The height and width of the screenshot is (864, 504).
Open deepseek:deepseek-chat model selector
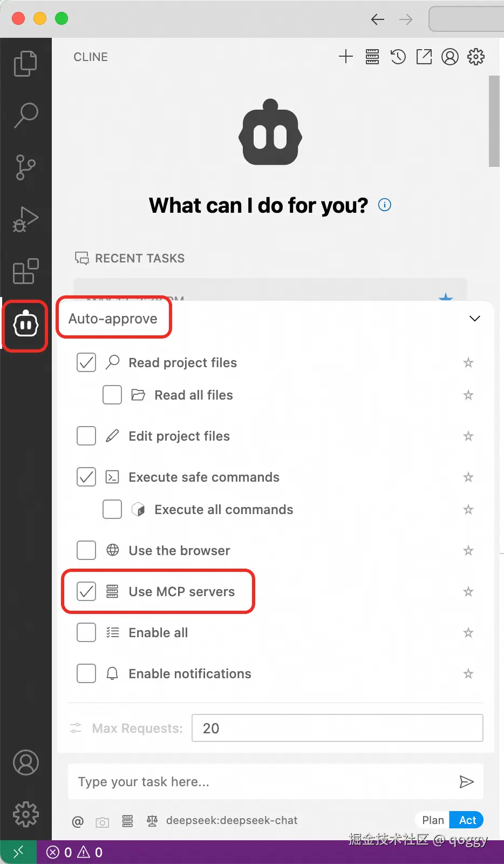point(231,820)
